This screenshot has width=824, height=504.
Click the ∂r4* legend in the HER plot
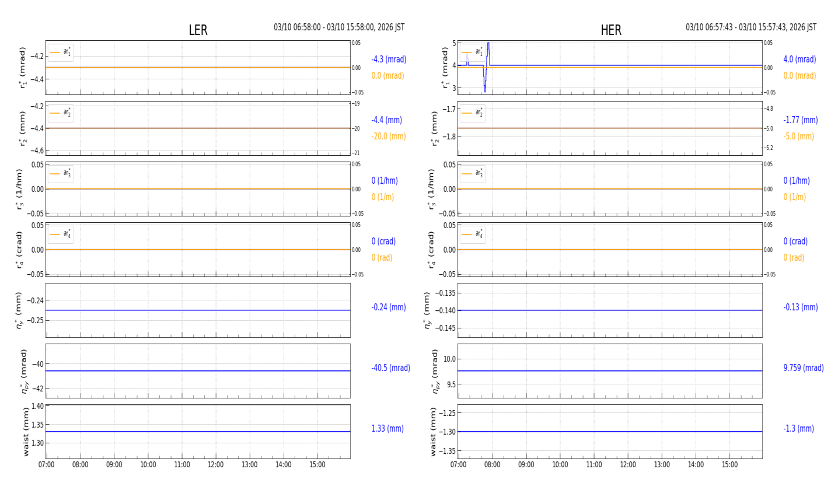473,235
